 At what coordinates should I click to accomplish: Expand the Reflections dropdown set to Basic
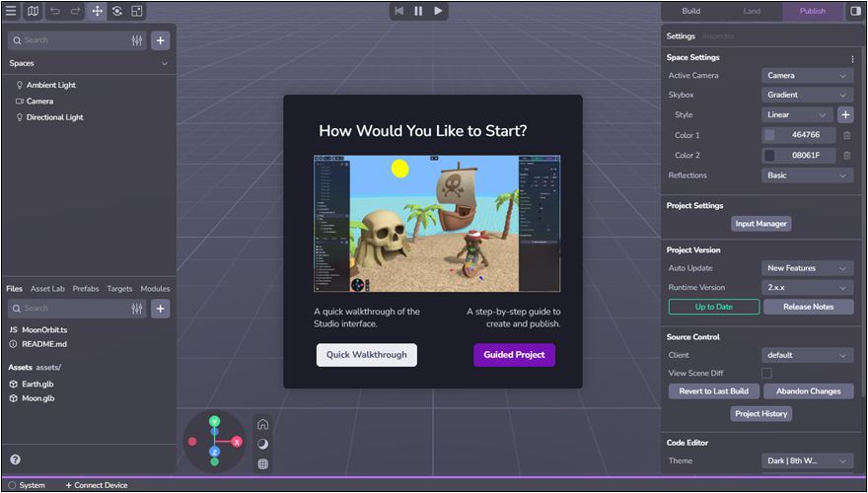[x=807, y=176]
